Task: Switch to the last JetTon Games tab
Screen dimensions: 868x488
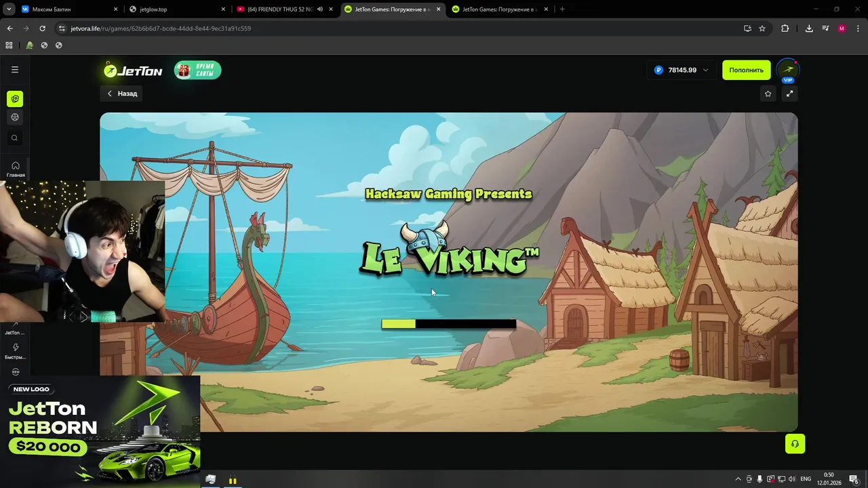Action: coord(500,9)
